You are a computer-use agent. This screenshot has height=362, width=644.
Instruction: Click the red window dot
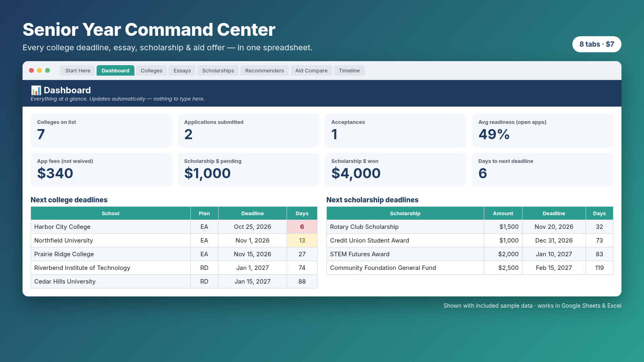click(x=31, y=70)
